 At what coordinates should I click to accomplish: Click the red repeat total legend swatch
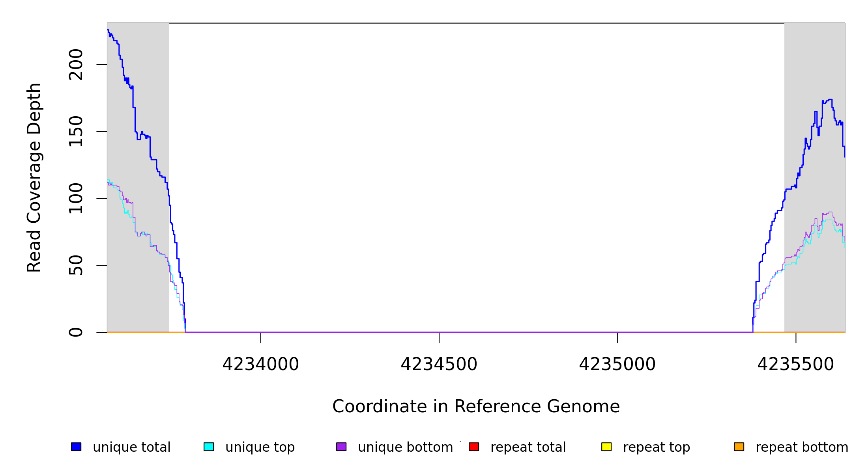point(474,447)
